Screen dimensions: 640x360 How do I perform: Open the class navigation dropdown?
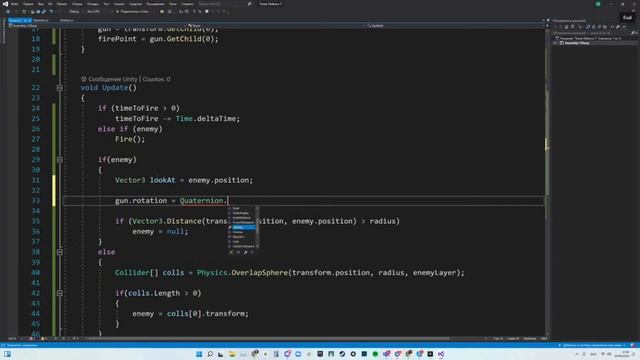click(276, 26)
